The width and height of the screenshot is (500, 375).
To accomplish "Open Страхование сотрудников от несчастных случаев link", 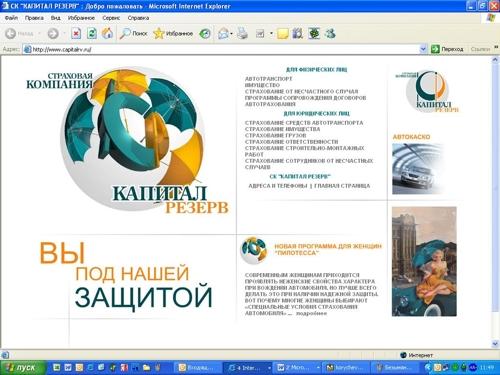I will (x=309, y=164).
